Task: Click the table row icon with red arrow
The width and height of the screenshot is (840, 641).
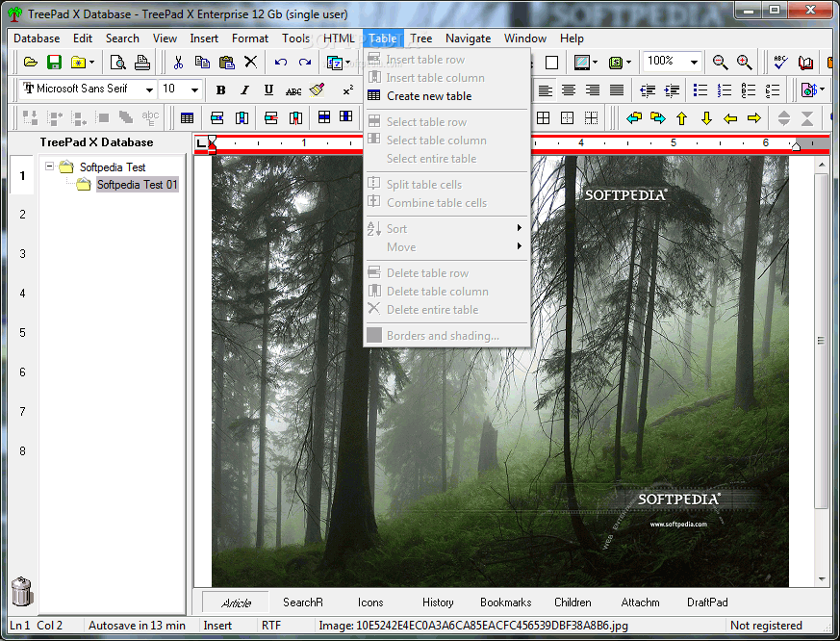Action: (x=271, y=118)
